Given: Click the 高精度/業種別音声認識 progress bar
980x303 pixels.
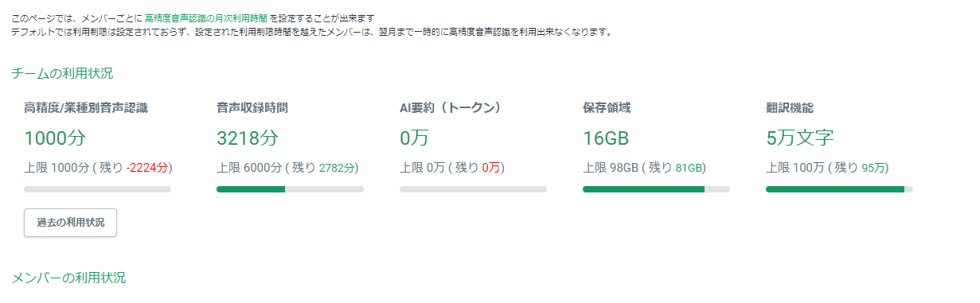Looking at the screenshot, I should click(98, 189).
